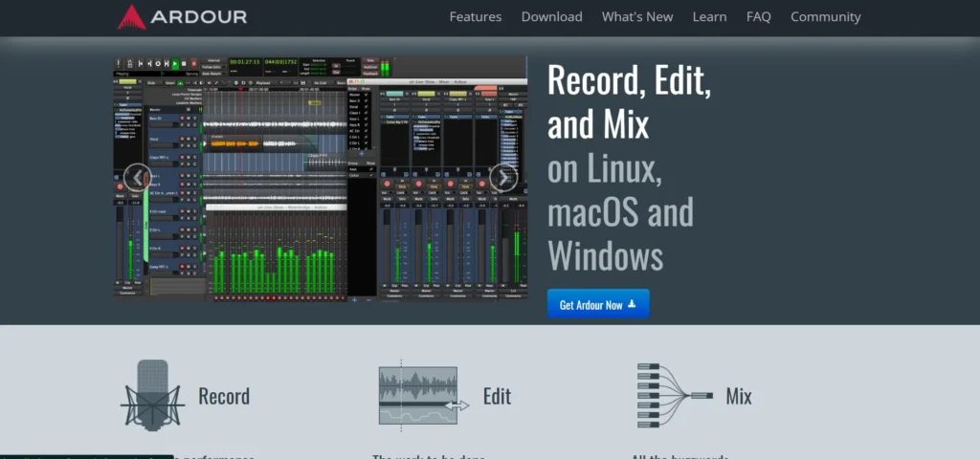Viewport: 980px width, 459px height.
Task: Click the Mix heading
Action: (x=738, y=396)
